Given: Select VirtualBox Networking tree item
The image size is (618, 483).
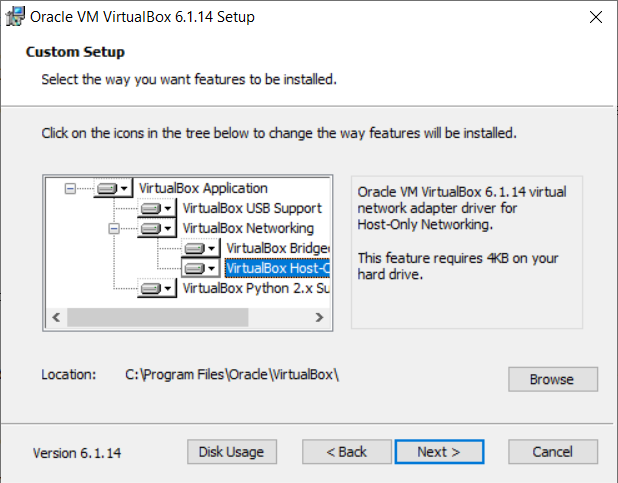Looking at the screenshot, I should [248, 228].
